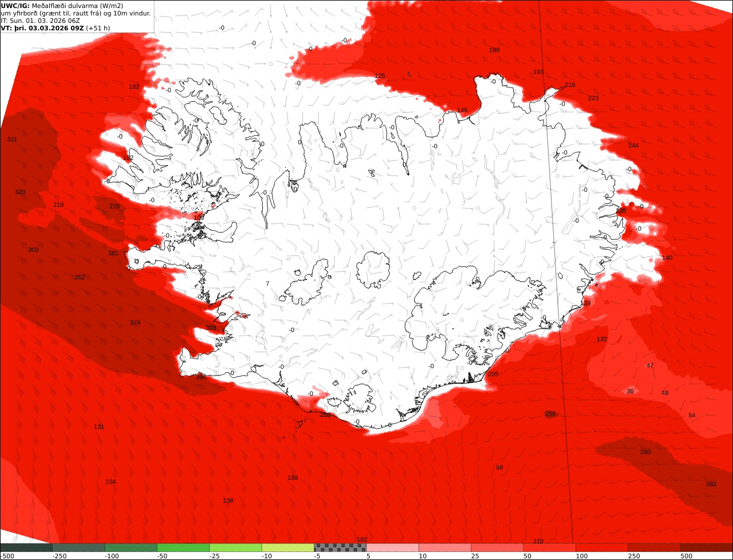Pick the salmon 10 to 25 legend swatch
Image resolution: width=733 pixels, height=560 pixels.
[444, 547]
